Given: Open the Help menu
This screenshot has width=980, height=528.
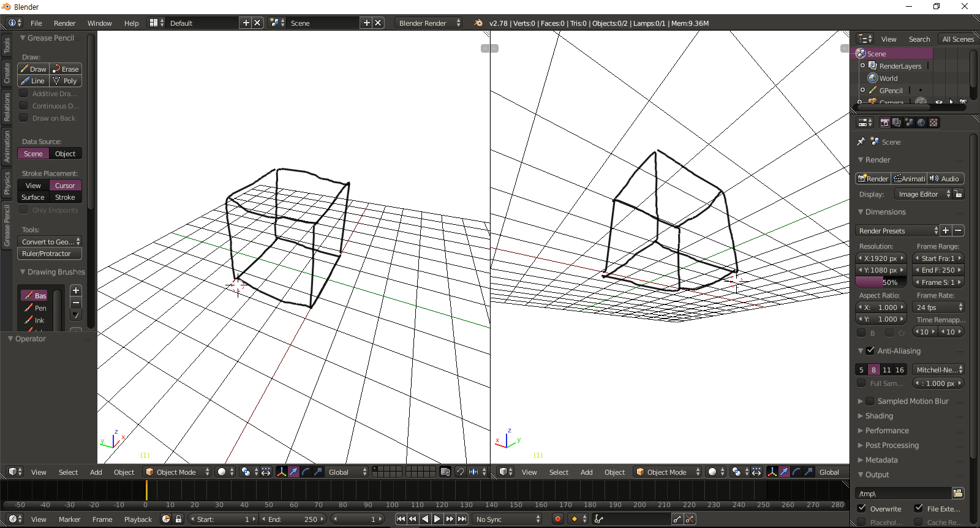Looking at the screenshot, I should [x=131, y=23].
